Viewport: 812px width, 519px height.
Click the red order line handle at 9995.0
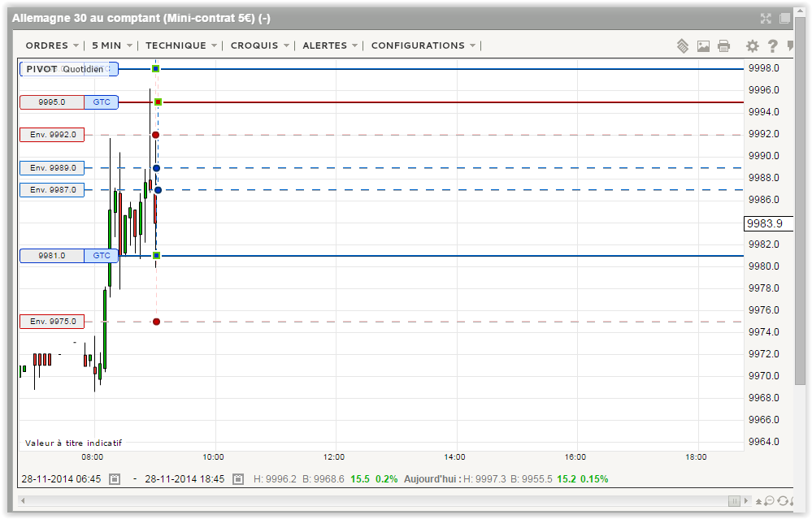click(158, 102)
